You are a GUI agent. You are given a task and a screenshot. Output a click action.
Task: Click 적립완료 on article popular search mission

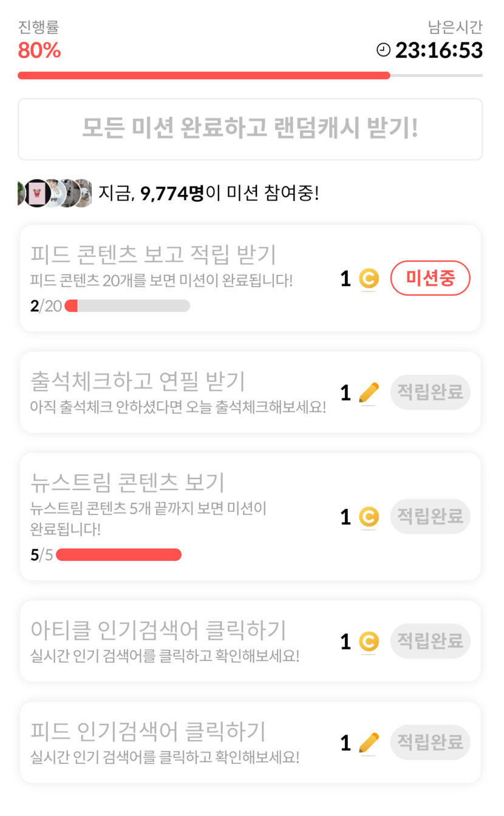[x=430, y=641]
